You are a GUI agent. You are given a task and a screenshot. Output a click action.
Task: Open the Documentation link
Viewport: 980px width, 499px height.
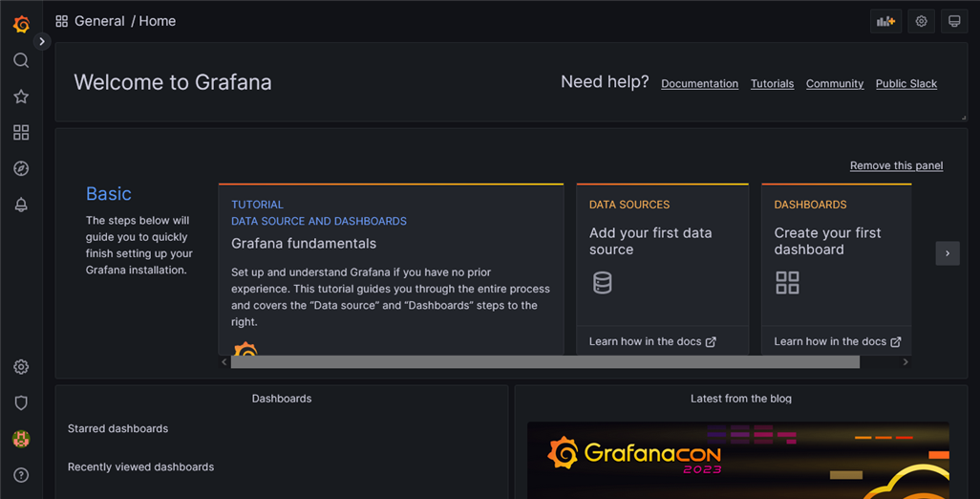click(699, 84)
